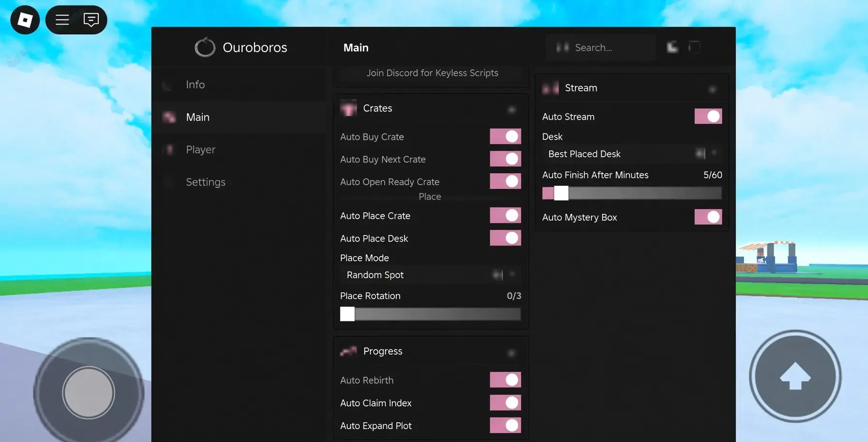Toggle Auto Expand Plot switch
The image size is (868, 442).
tap(505, 426)
